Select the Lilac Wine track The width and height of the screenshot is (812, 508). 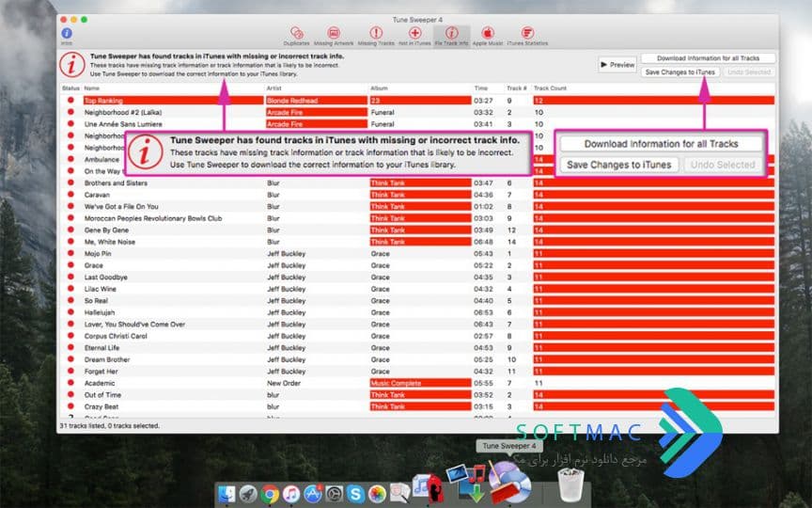pos(101,289)
